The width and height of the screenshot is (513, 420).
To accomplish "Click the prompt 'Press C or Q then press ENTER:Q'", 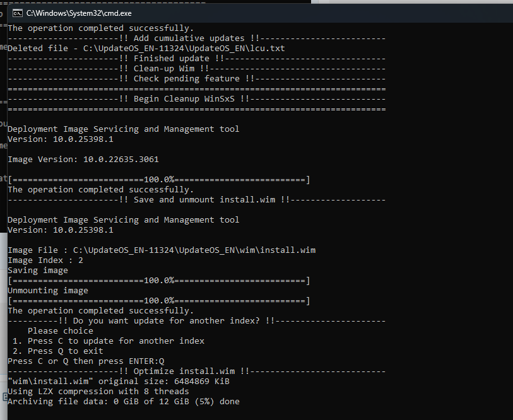I will coord(86,361).
